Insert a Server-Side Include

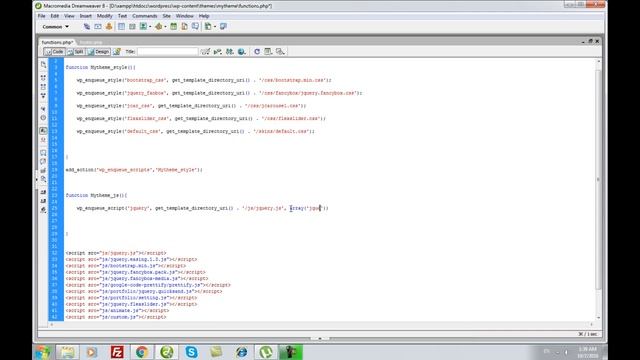(x=184, y=27)
